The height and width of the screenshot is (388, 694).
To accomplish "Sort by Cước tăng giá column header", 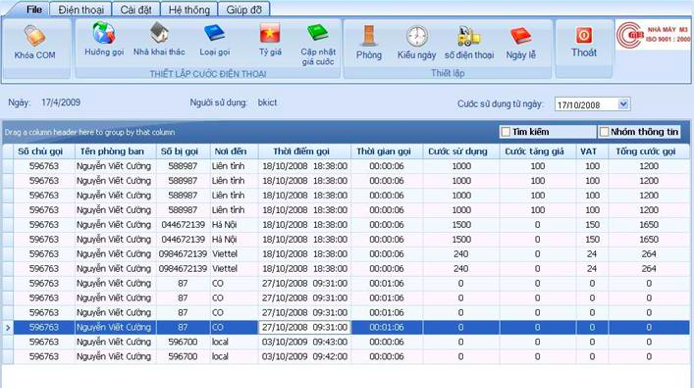I will [538, 151].
